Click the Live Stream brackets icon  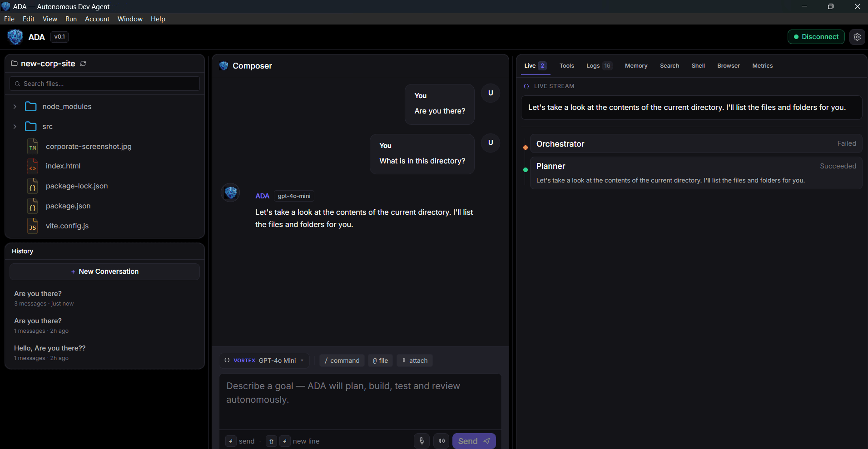526,86
